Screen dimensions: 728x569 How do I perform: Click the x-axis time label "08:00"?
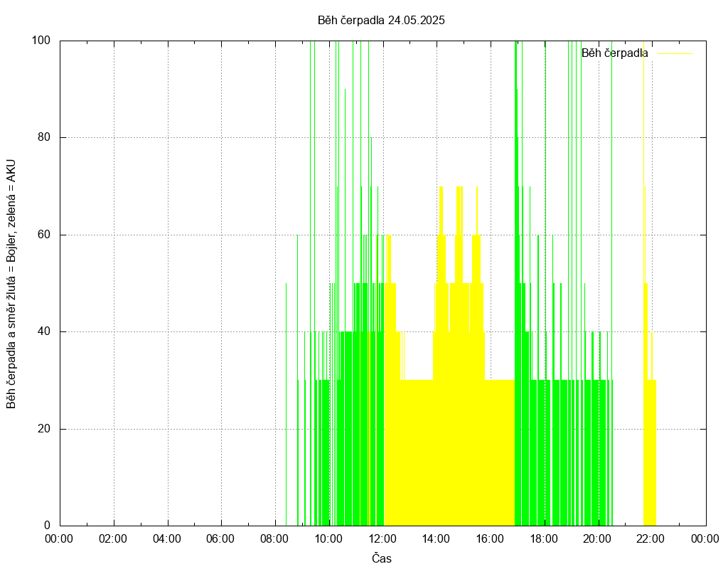coord(274,539)
